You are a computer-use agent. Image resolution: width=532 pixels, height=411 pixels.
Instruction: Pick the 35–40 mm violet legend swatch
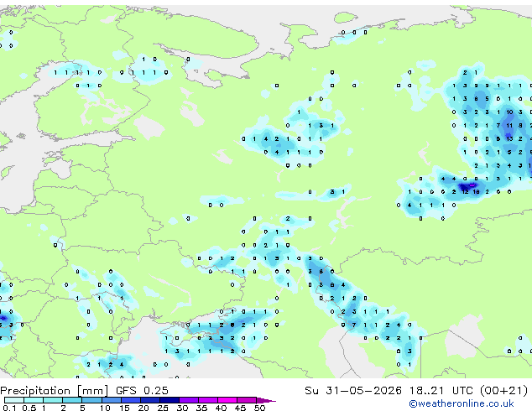(208, 400)
